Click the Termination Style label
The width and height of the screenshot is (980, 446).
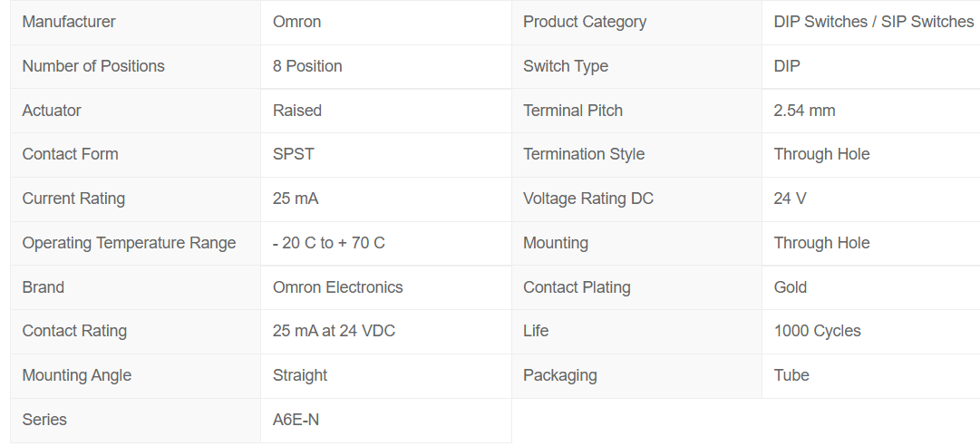coord(584,154)
